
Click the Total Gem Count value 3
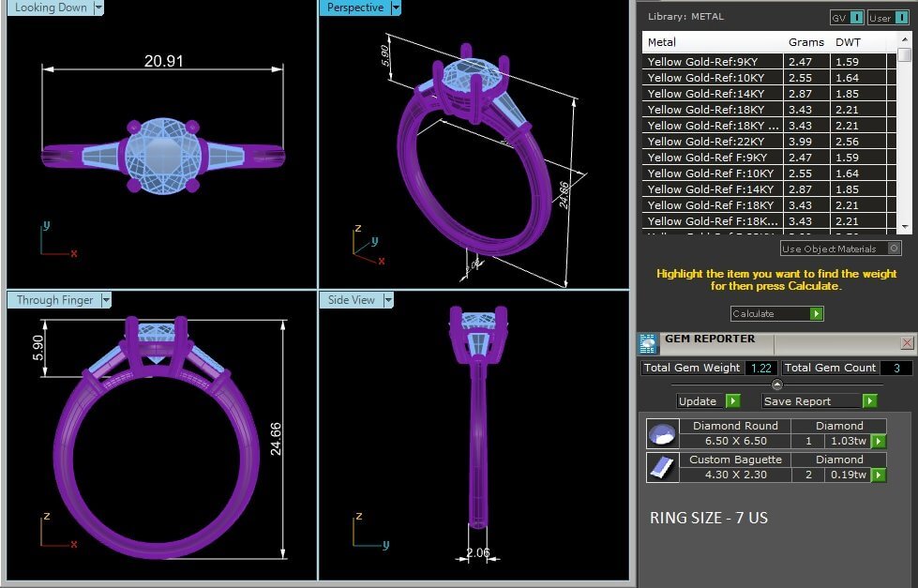point(896,368)
